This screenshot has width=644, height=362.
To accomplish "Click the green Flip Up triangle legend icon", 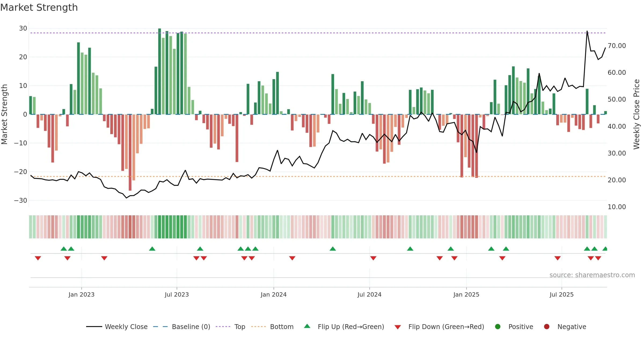I will click(x=307, y=326).
